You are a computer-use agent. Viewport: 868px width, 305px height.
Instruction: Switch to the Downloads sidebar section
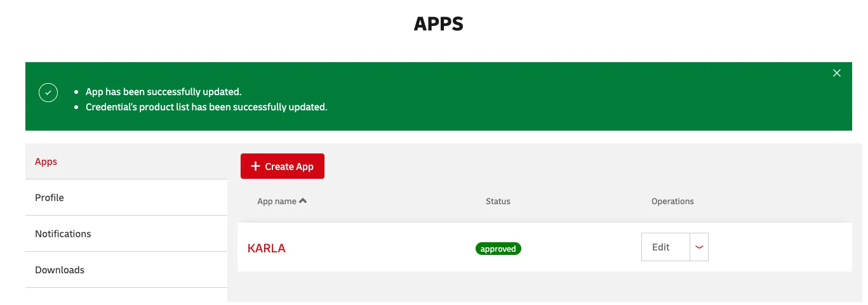coord(60,270)
